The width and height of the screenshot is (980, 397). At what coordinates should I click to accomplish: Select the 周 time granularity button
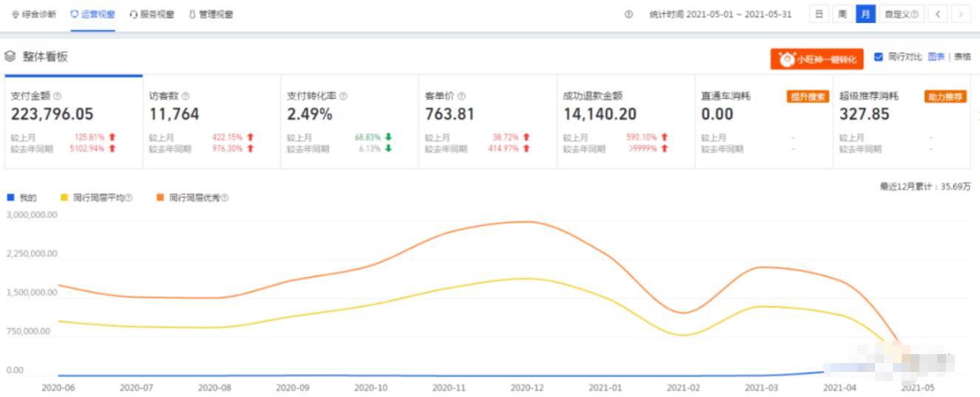point(842,14)
